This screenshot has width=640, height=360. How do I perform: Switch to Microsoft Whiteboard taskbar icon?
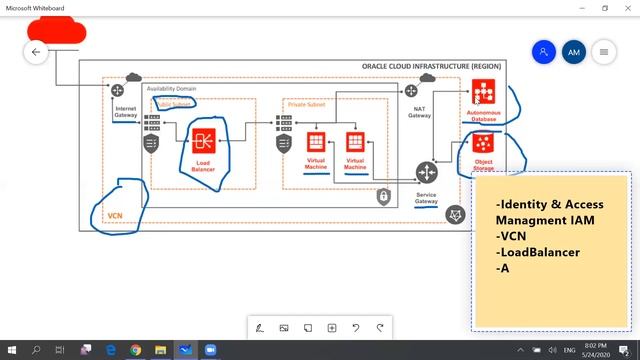185,350
